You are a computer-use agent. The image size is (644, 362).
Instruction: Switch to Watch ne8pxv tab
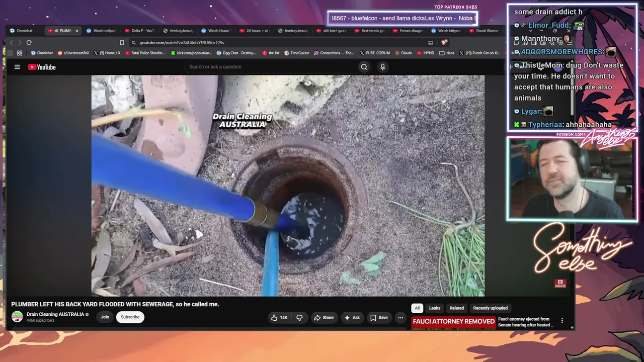pos(101,31)
